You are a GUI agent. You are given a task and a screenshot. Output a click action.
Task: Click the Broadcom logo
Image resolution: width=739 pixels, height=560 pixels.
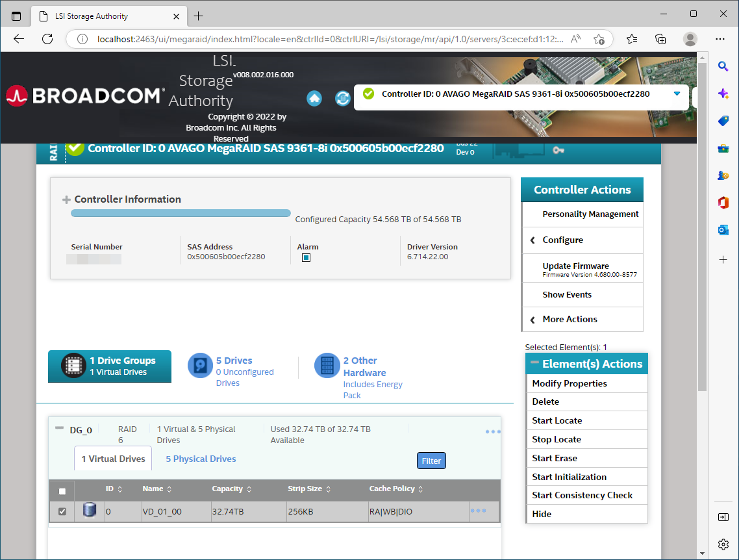pyautogui.click(x=84, y=95)
